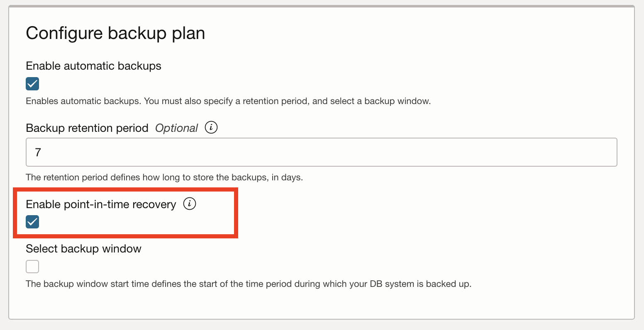Click the Configure backup plan heading
Image resolution: width=644 pixels, height=330 pixels.
point(116,33)
